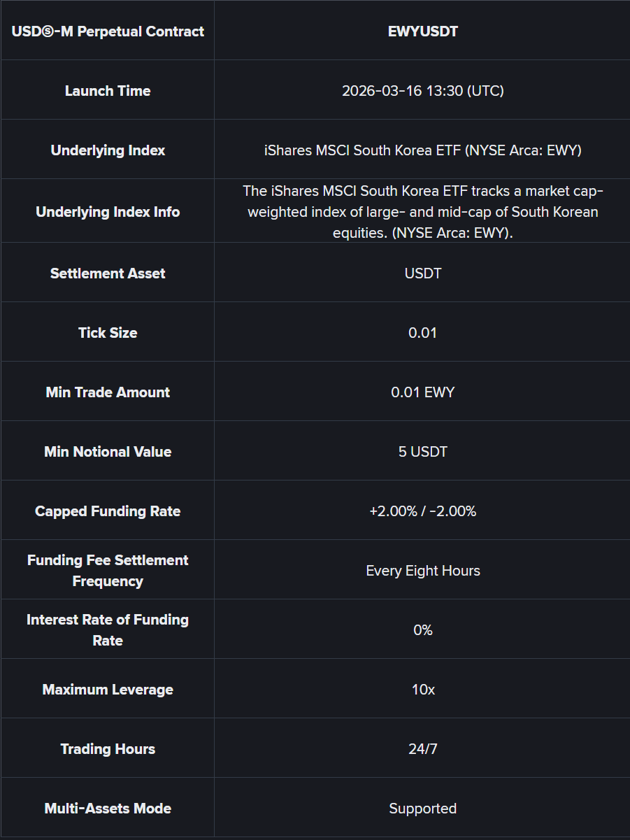Select the 2026-03-16 13:30 (UTC) value
The height and width of the screenshot is (840, 630).
point(422,91)
